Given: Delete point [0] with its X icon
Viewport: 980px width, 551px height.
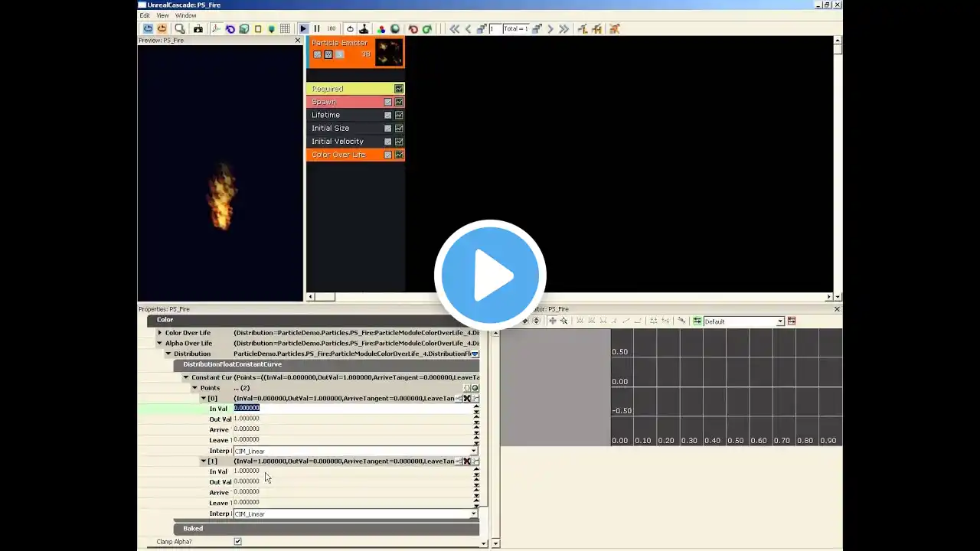Looking at the screenshot, I should click(x=466, y=398).
